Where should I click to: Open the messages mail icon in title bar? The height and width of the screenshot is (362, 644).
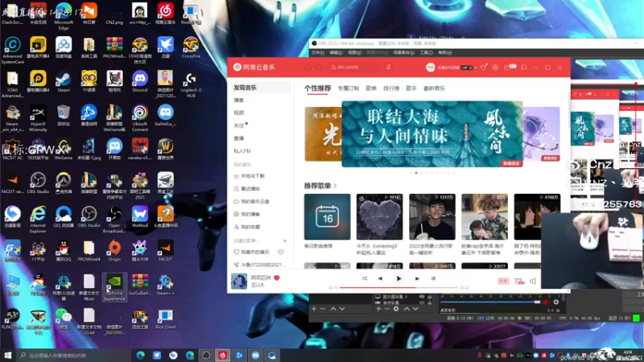pos(508,68)
